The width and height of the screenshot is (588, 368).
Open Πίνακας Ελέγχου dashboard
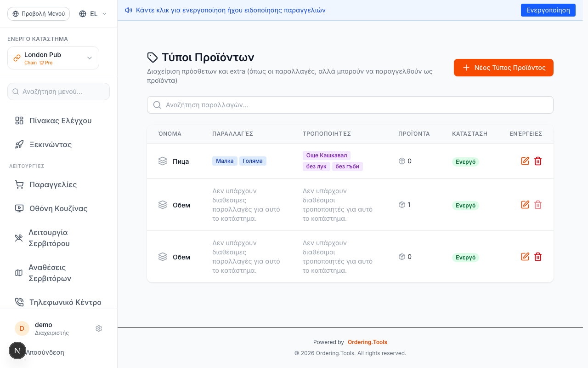[59, 121]
